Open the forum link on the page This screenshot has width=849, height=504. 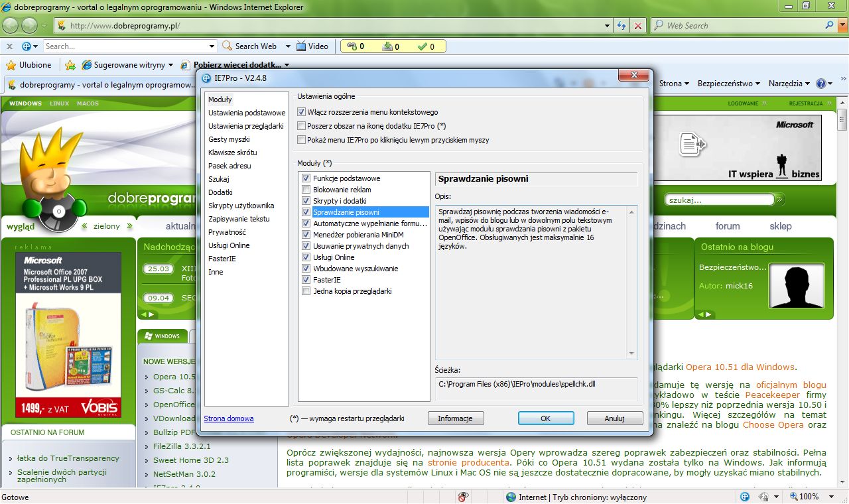tap(728, 226)
